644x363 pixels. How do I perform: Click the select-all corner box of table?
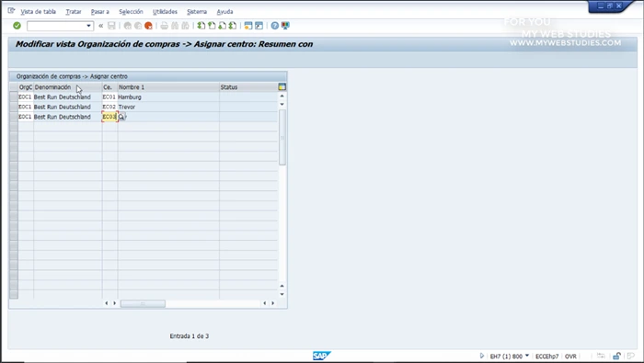14,87
